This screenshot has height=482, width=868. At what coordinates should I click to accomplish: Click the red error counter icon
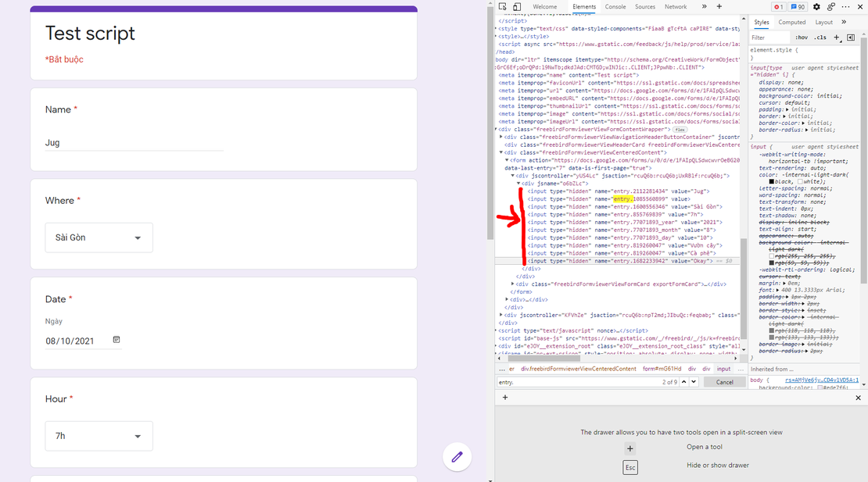pos(778,6)
